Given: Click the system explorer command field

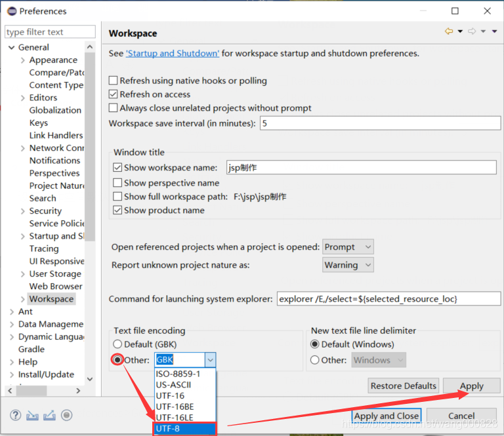Looking at the screenshot, I should point(388,299).
